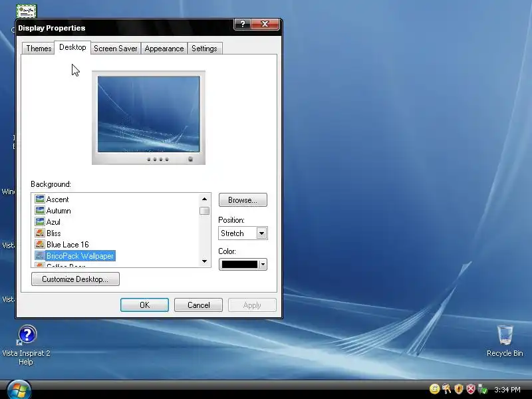Close the Display Properties dialog
The width and height of the screenshot is (532, 399).
265,24
